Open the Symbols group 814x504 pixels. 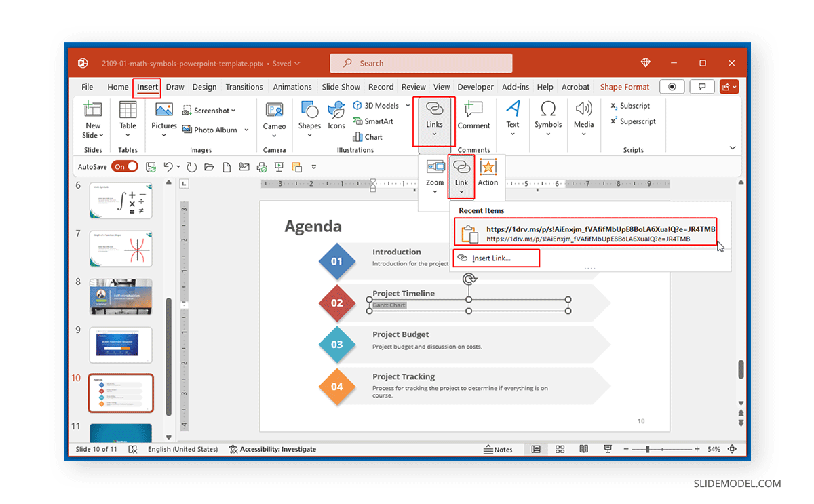pos(548,119)
